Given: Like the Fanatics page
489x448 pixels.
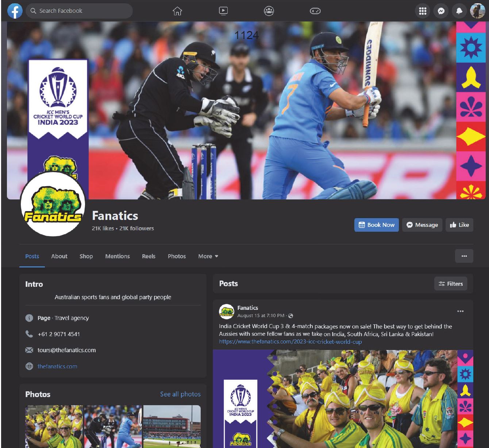Looking at the screenshot, I should click(x=459, y=225).
